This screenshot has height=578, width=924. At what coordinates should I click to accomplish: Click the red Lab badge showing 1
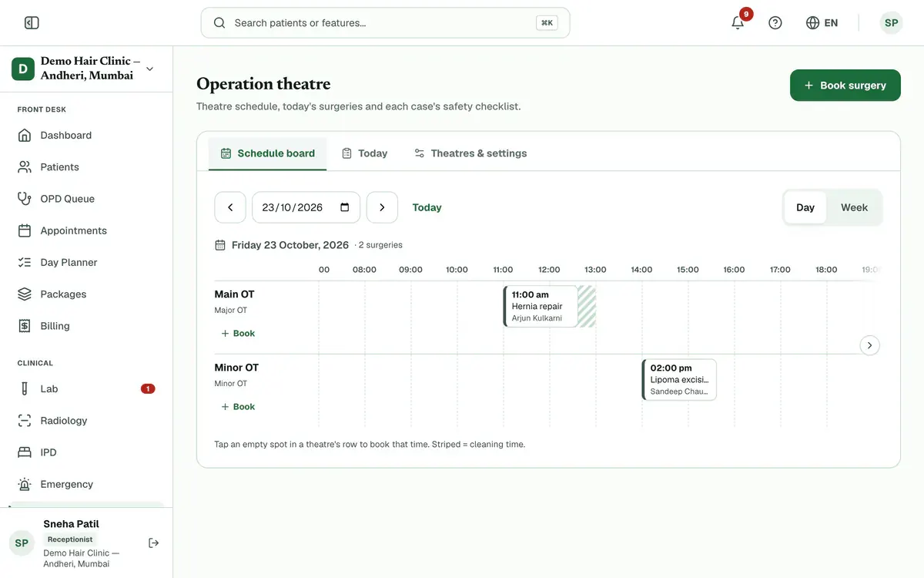(x=148, y=389)
